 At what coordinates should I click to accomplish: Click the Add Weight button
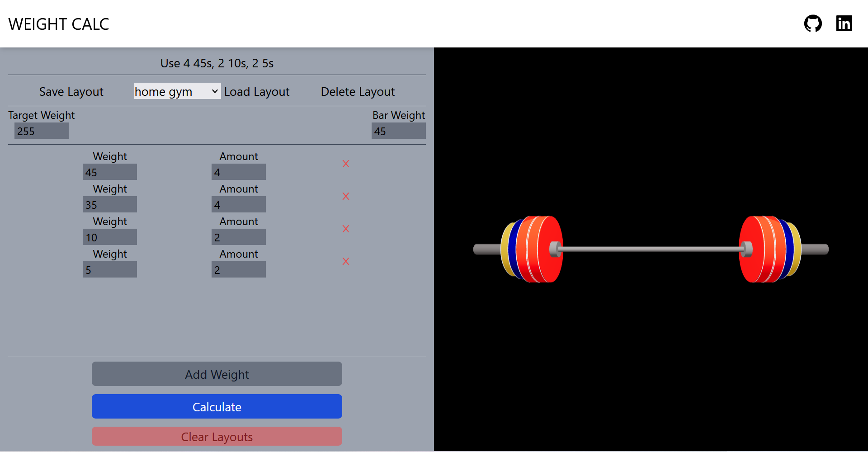217,374
